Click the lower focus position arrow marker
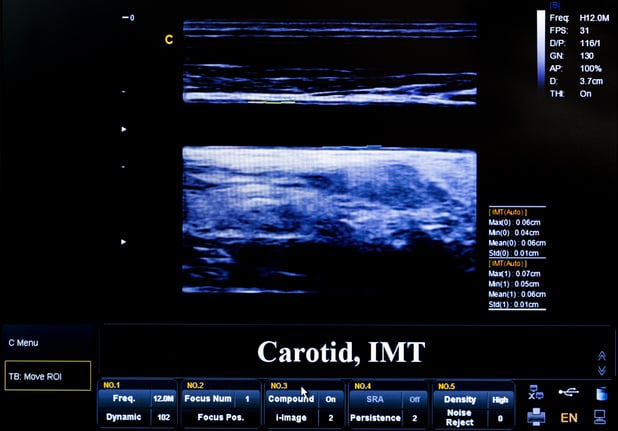The image size is (618, 431). [123, 242]
